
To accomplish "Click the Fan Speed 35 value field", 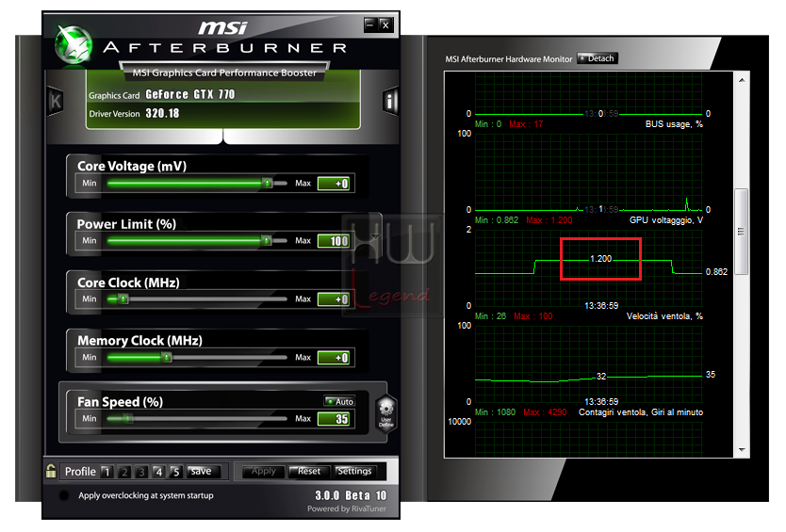I will point(334,419).
